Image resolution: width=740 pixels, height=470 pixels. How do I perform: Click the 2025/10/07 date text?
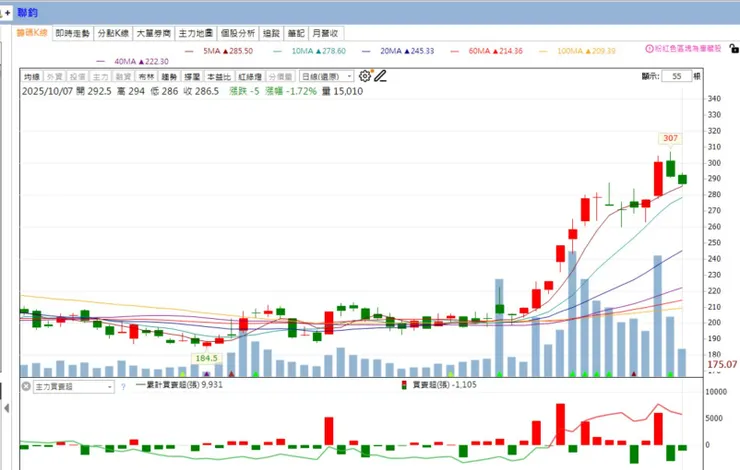[x=47, y=91]
